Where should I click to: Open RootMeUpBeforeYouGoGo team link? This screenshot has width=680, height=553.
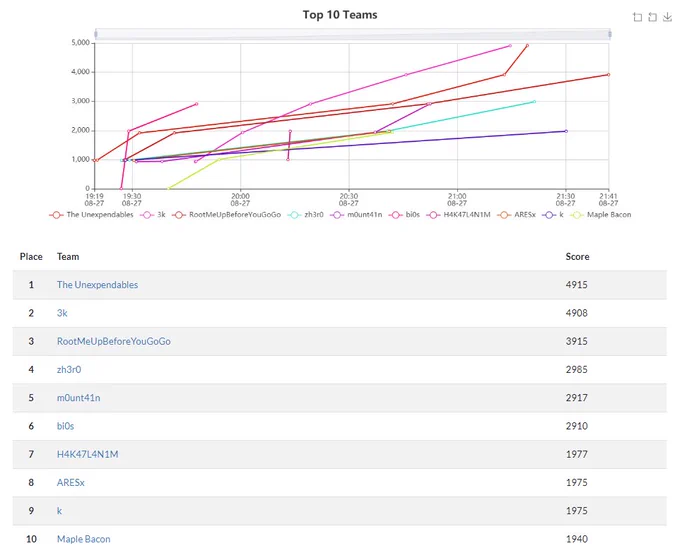(114, 341)
